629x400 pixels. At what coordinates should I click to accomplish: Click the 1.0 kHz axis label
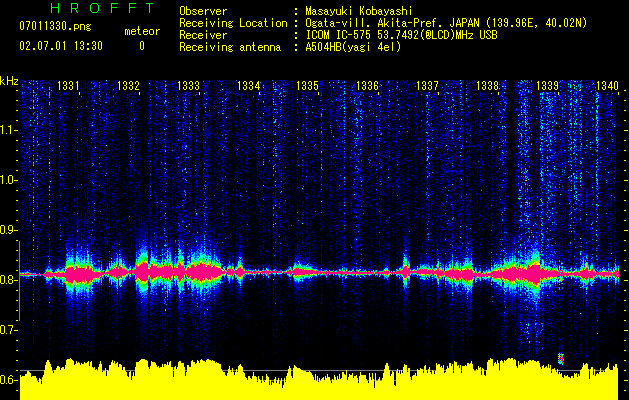pos(9,180)
